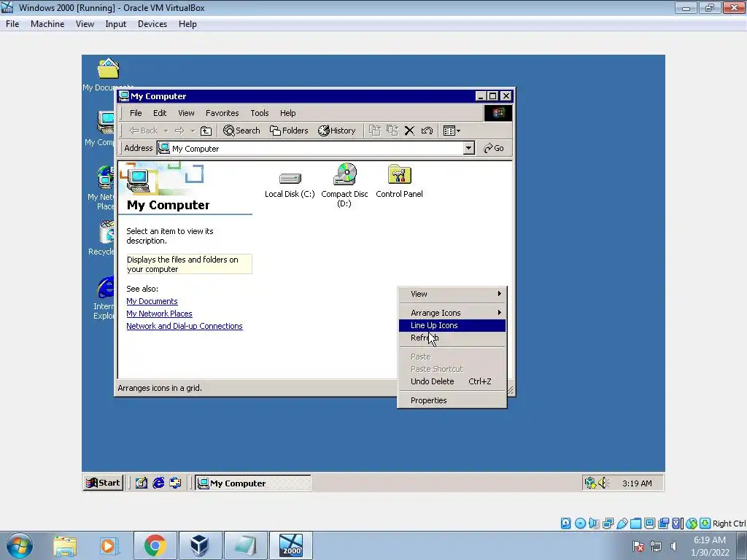
Task: Open Windows Media Player from host taskbar
Action: pyautogui.click(x=109, y=545)
